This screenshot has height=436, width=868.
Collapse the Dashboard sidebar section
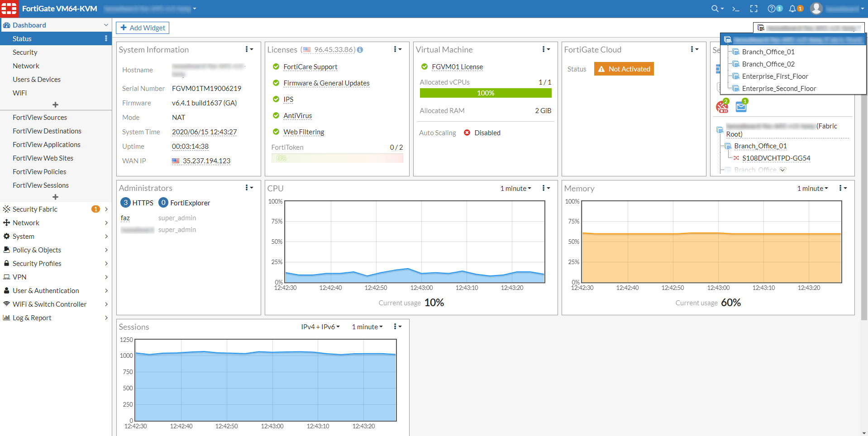coord(105,25)
